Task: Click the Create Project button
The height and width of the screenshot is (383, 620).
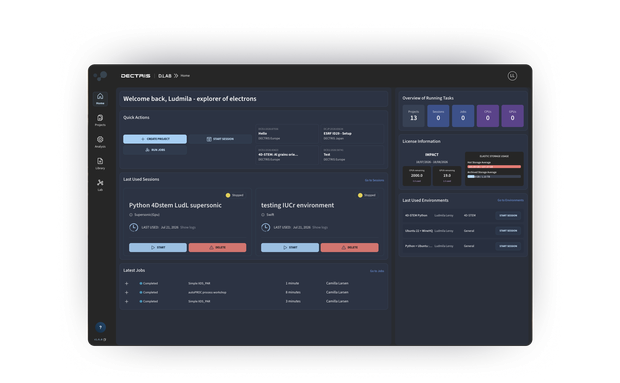Action: tap(155, 139)
